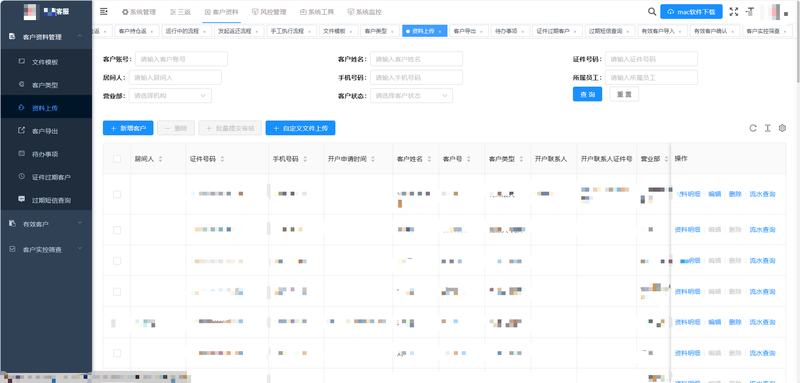Refresh the table with circular arrow icon

tap(753, 128)
